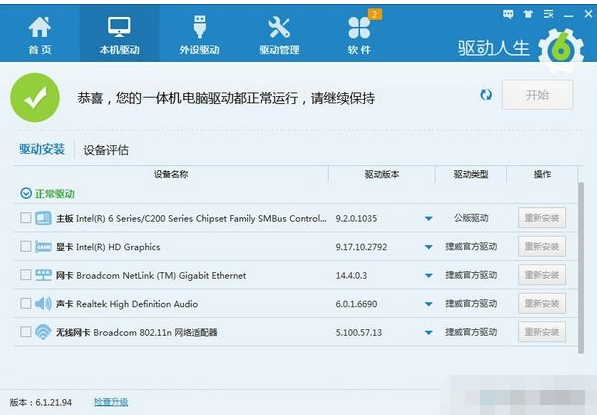597x415 pixels.
Task: Click the 驱动类型 column header
Action: [x=471, y=174]
